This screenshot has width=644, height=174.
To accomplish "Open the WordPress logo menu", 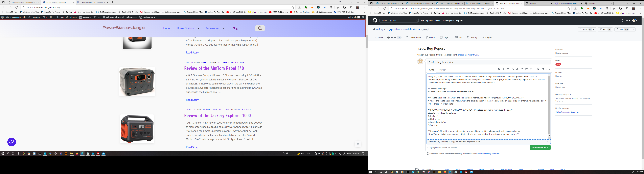I will click(x=2, y=17).
